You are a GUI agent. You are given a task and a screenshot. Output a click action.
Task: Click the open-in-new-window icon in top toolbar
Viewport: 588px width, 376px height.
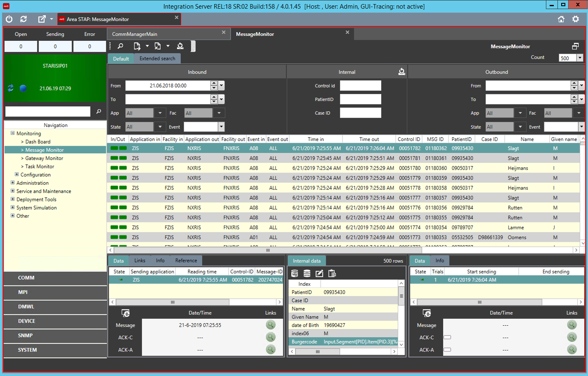[x=42, y=19]
